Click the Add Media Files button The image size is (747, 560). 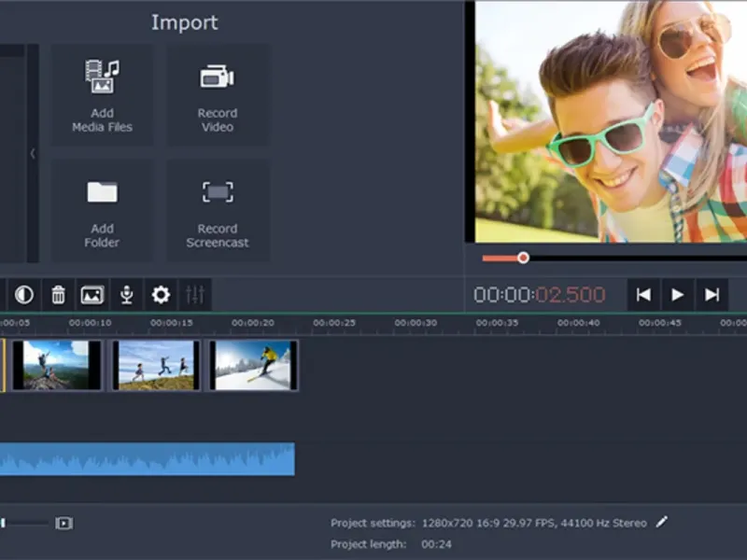click(x=102, y=95)
